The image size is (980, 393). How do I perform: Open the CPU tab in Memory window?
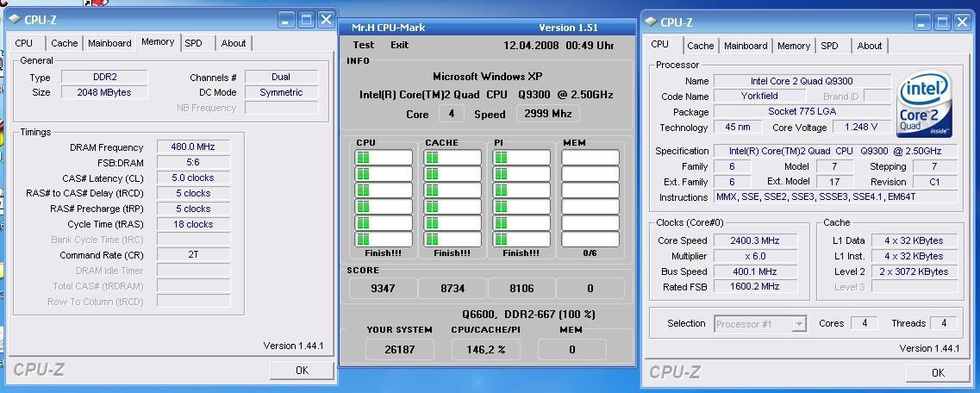click(x=24, y=43)
